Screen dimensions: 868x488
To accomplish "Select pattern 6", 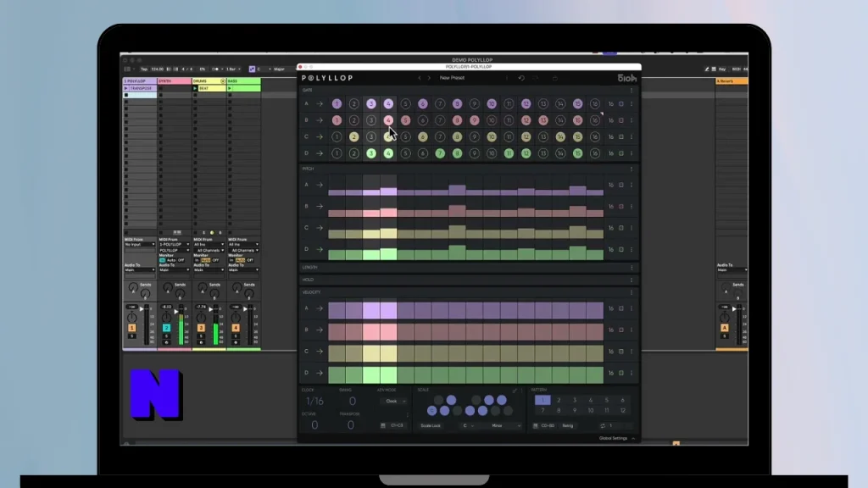I will pos(622,400).
